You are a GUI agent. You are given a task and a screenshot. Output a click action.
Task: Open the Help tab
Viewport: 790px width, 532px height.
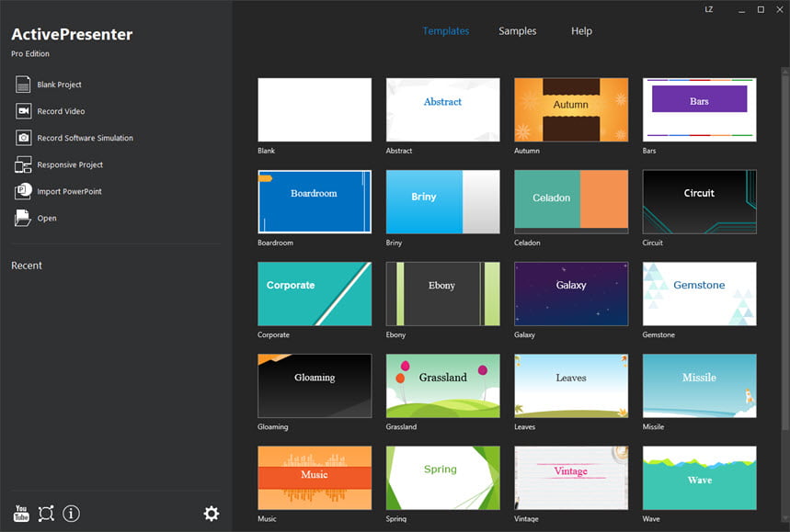pos(581,30)
